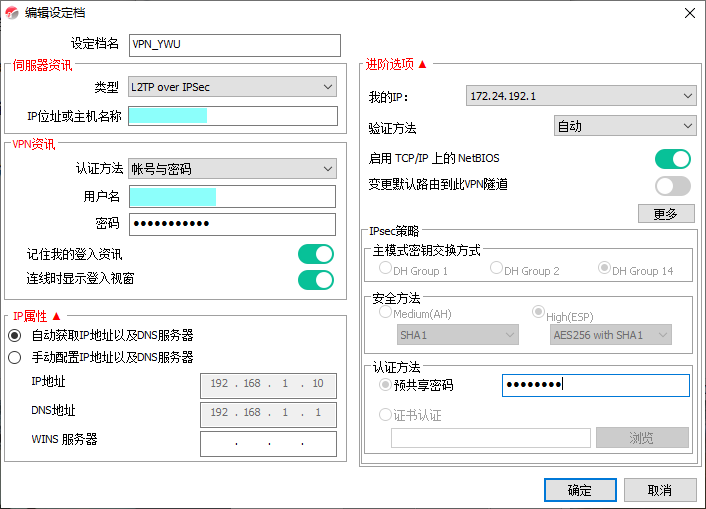The height and width of the screenshot is (509, 706).
Task: Toggle remember my login info switch
Action: [316, 254]
